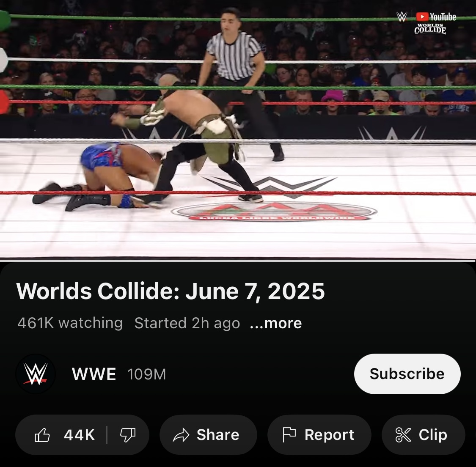This screenshot has height=467, width=476.
Task: Tap the YouTube logo watermark in video
Action: (436, 16)
